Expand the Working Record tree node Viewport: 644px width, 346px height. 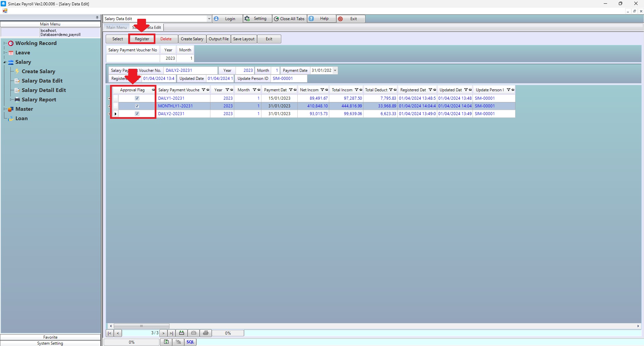coord(5,43)
